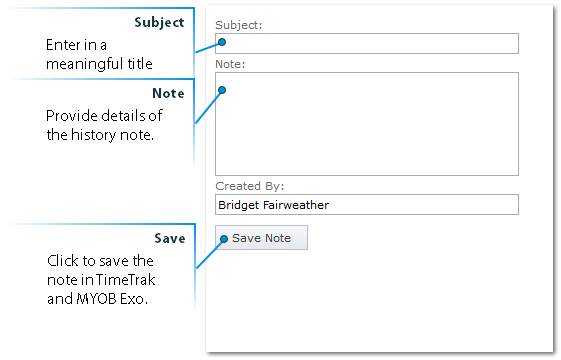
Task: Click the blue connector line from Subject callout
Action: [x=207, y=48]
